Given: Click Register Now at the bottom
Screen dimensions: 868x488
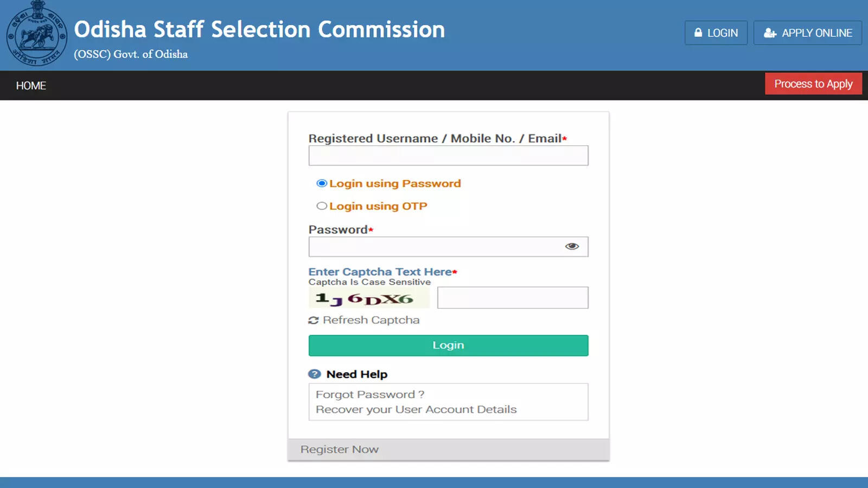Looking at the screenshot, I should pyautogui.click(x=339, y=449).
